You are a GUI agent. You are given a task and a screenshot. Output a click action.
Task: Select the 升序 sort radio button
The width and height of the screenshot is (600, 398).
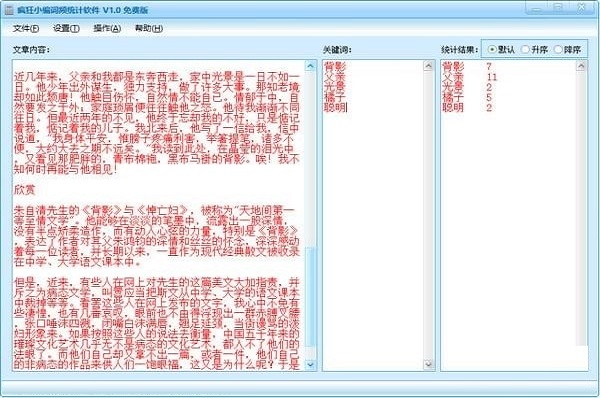tap(535, 49)
